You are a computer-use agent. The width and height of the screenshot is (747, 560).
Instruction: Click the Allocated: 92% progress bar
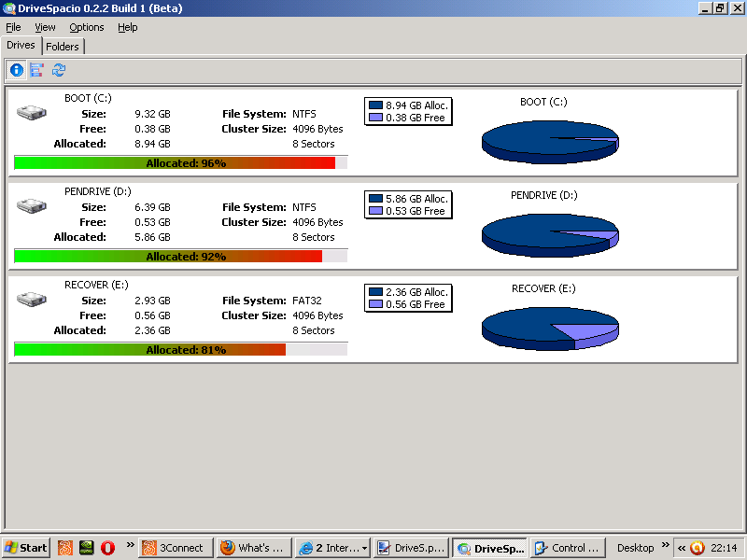click(181, 256)
